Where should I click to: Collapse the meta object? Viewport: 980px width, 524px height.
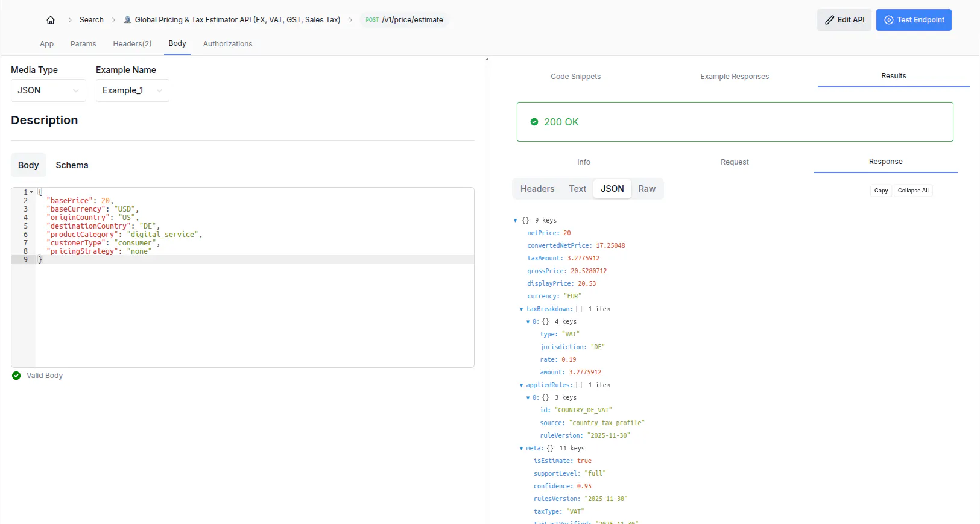pyautogui.click(x=521, y=449)
